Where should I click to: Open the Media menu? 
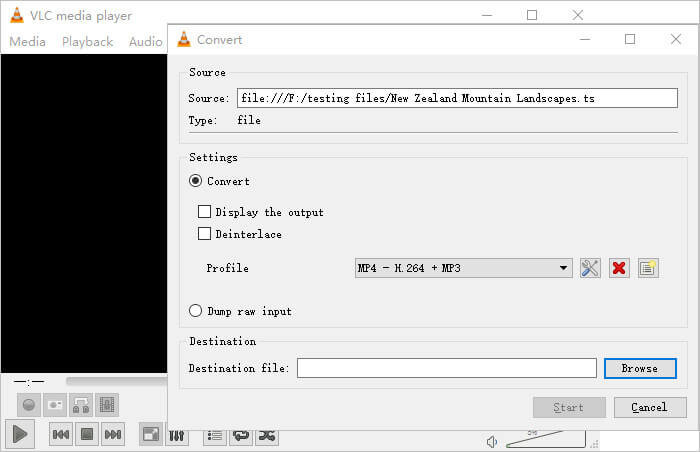click(x=27, y=42)
